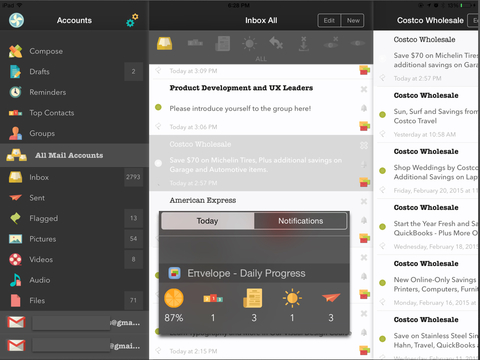Toggle unread dot on Shop Weddings email

(x=382, y=171)
